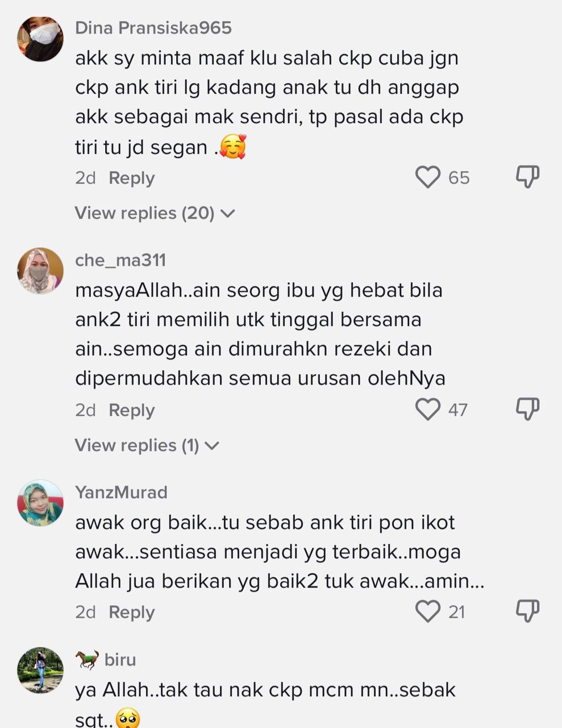Expand View replies (1) under che_ma311
This screenshot has width=562, height=728.
click(147, 445)
